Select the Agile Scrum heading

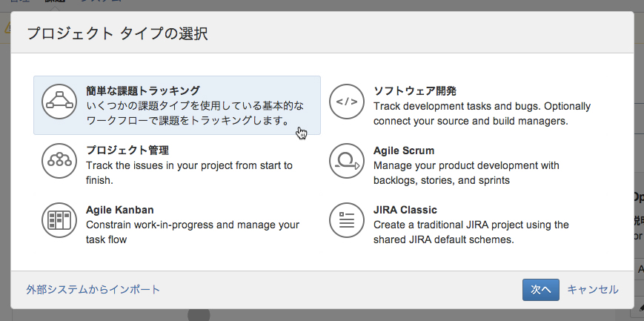tap(404, 150)
